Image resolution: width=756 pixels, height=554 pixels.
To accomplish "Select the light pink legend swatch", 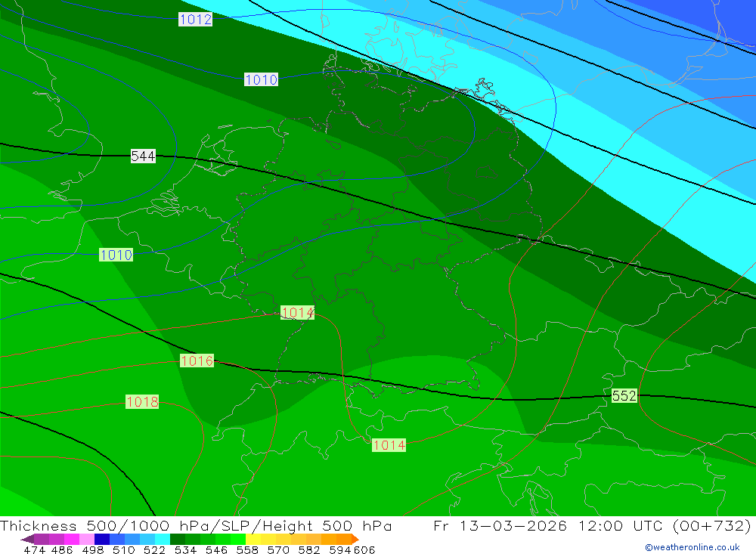I will coord(87,539).
